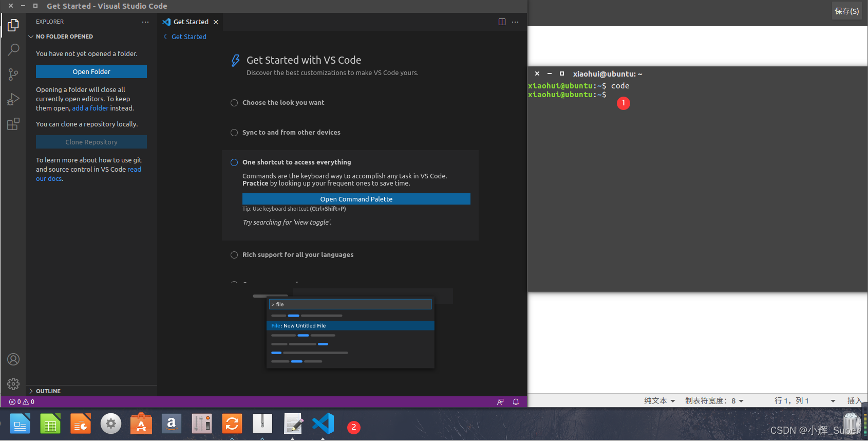Mark 'One shortcut to access everything' step

point(234,162)
